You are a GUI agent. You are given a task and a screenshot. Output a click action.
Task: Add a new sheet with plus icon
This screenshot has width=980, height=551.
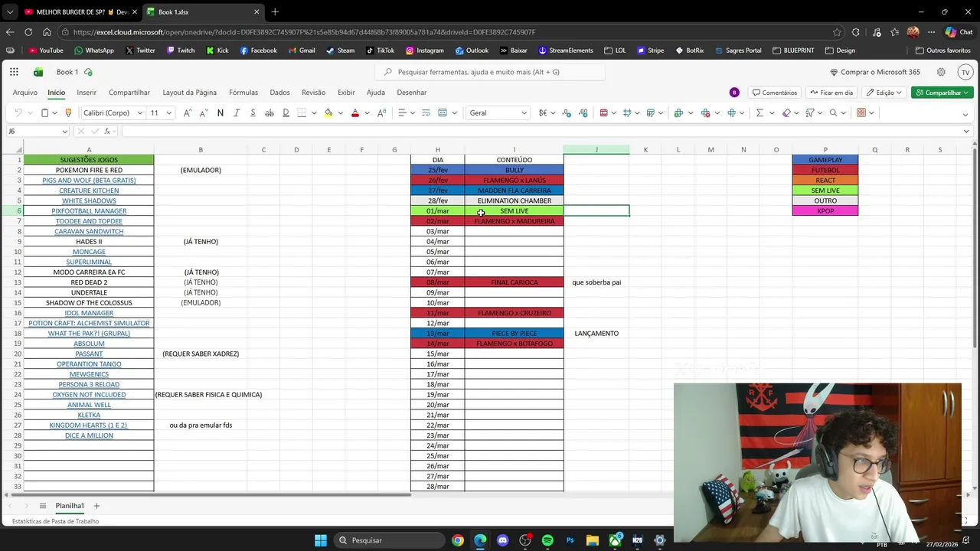pyautogui.click(x=96, y=506)
